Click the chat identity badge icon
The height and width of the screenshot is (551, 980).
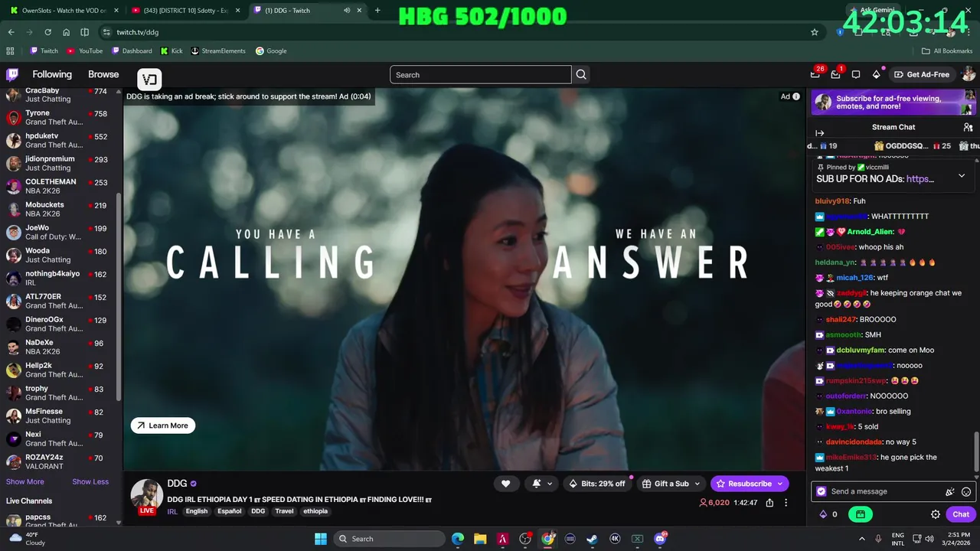click(x=822, y=491)
